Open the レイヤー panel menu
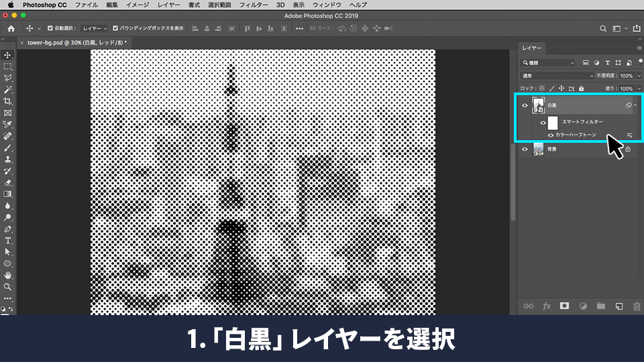This screenshot has height=362, width=644. [x=639, y=48]
